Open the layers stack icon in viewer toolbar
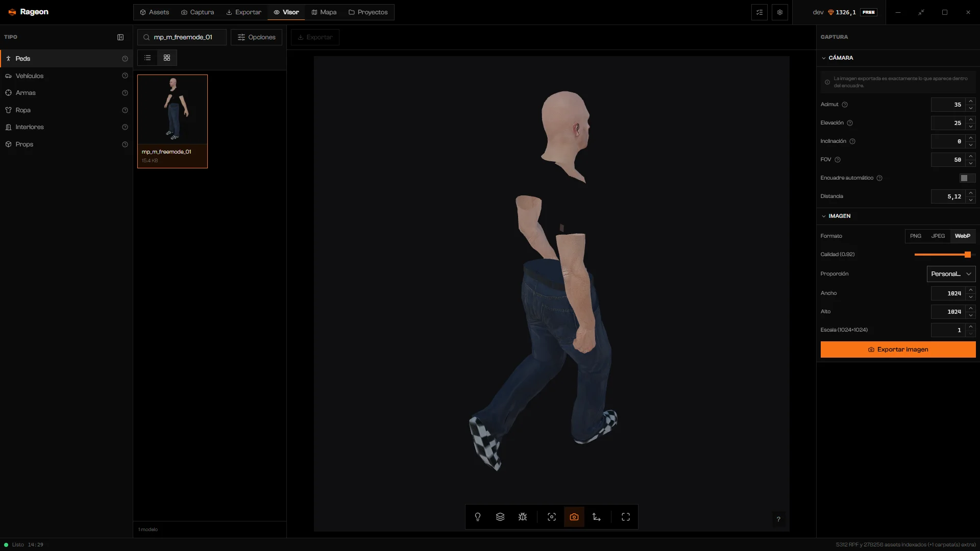The height and width of the screenshot is (551, 980). (500, 517)
